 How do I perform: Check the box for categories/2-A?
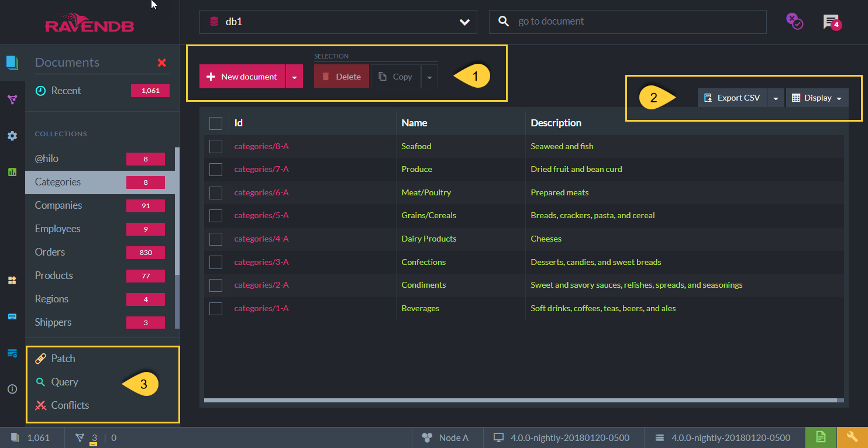click(216, 285)
